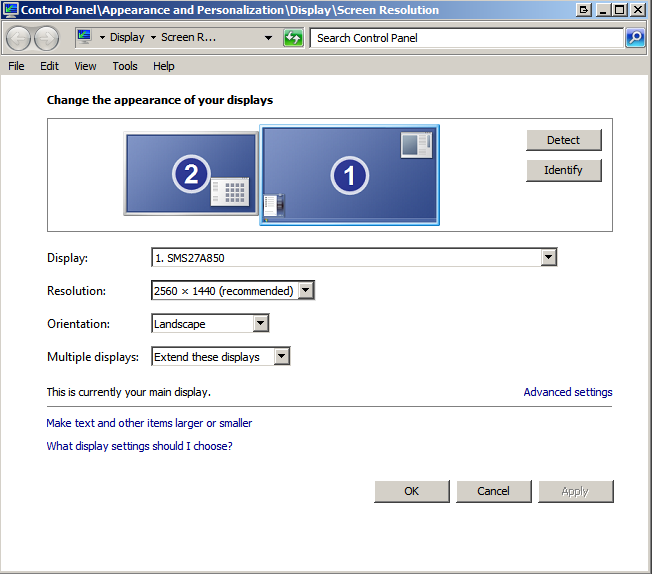Select monitor 2 in display preview

coord(190,174)
